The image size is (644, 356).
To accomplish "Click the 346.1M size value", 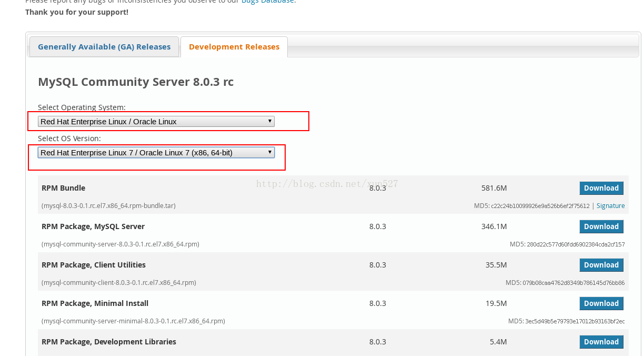I will 494,226.
